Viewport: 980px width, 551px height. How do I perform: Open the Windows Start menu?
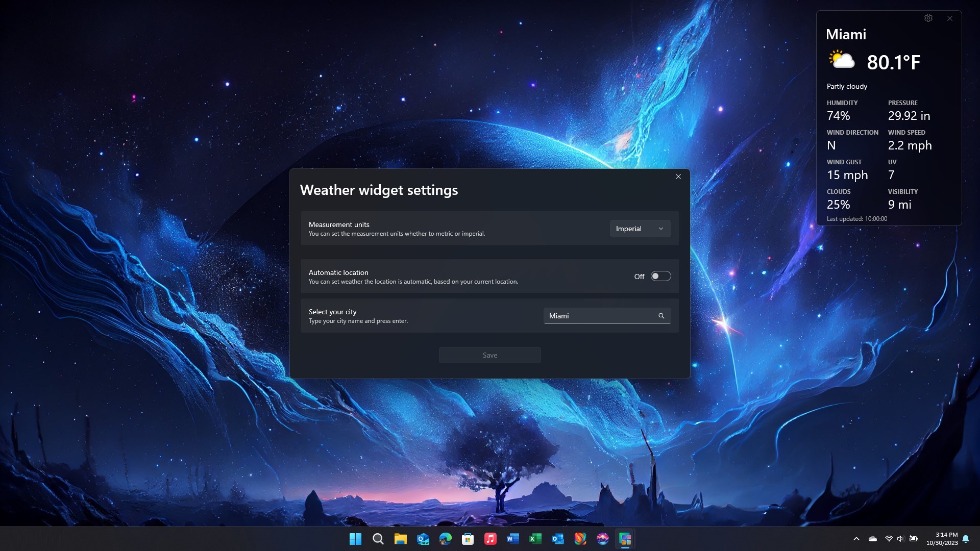[355, 539]
